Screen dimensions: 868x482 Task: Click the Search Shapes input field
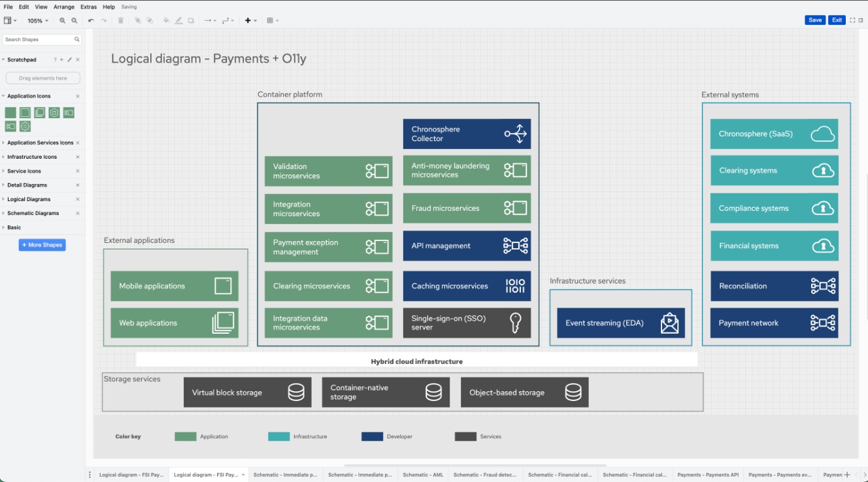[36, 39]
